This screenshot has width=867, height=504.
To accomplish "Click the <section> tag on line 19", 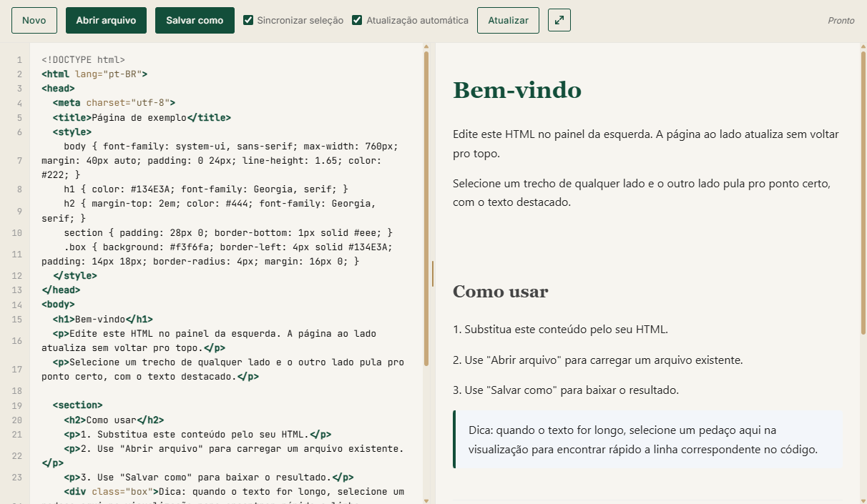I will point(77,405).
